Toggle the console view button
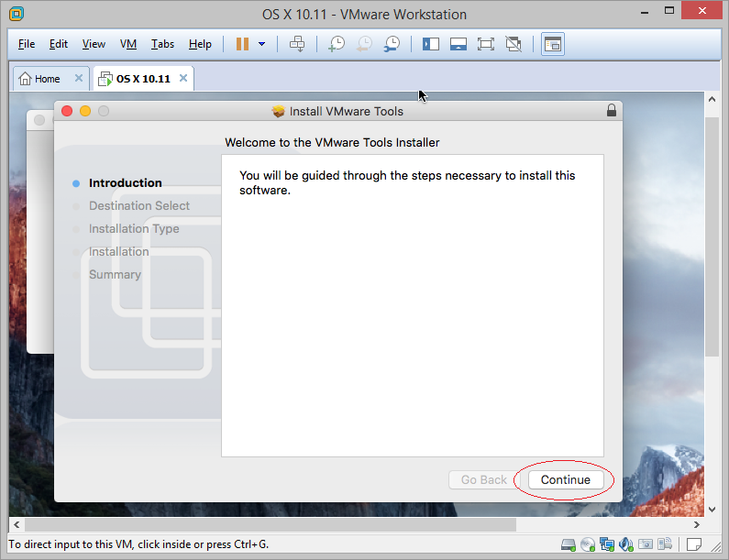The image size is (729, 560). pyautogui.click(x=553, y=44)
